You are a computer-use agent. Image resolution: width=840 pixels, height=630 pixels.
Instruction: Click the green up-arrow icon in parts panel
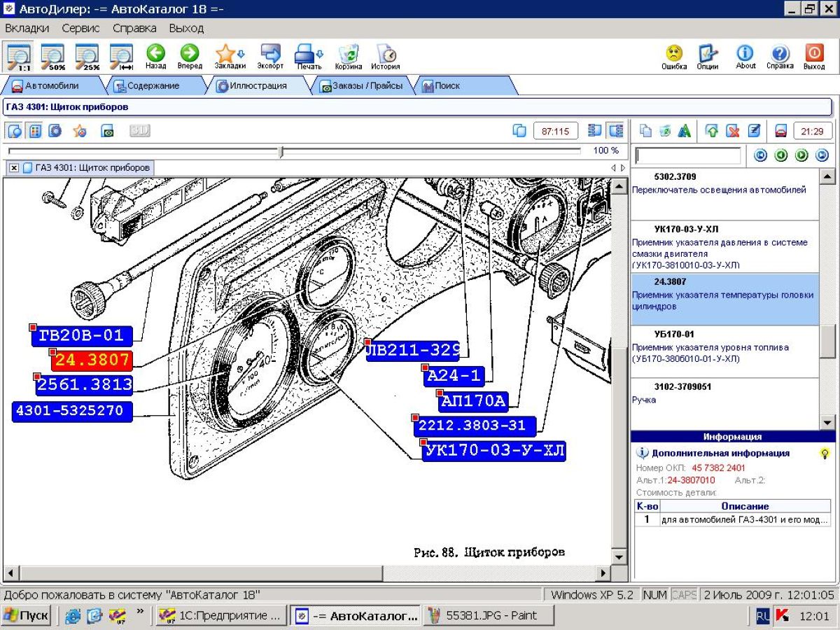pyautogui.click(x=712, y=131)
